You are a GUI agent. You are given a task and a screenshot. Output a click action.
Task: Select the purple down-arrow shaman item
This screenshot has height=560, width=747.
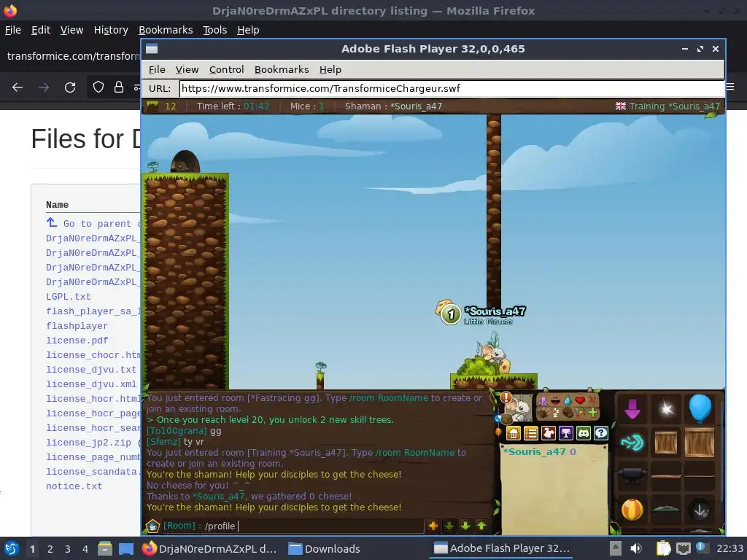(x=632, y=408)
